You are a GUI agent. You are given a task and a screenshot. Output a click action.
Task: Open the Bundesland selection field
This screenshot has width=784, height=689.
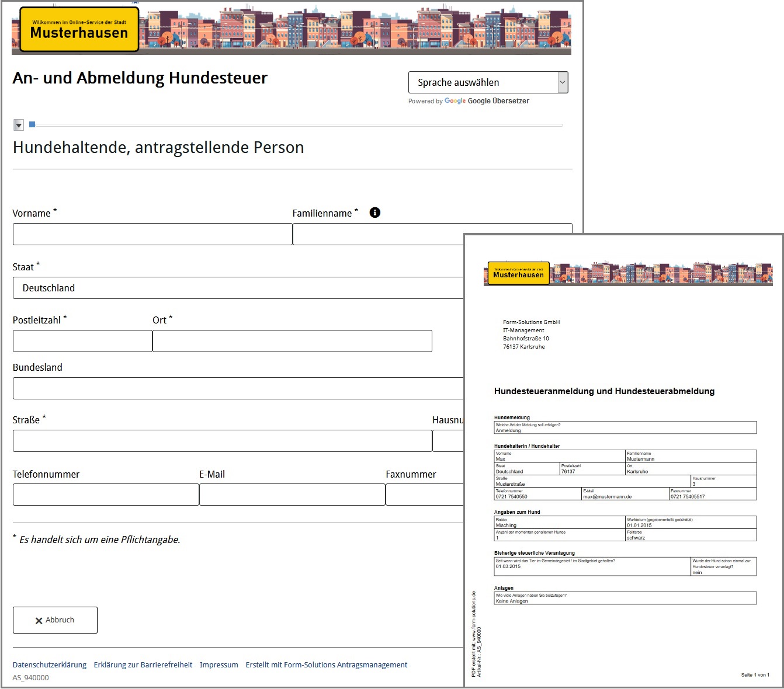point(238,388)
